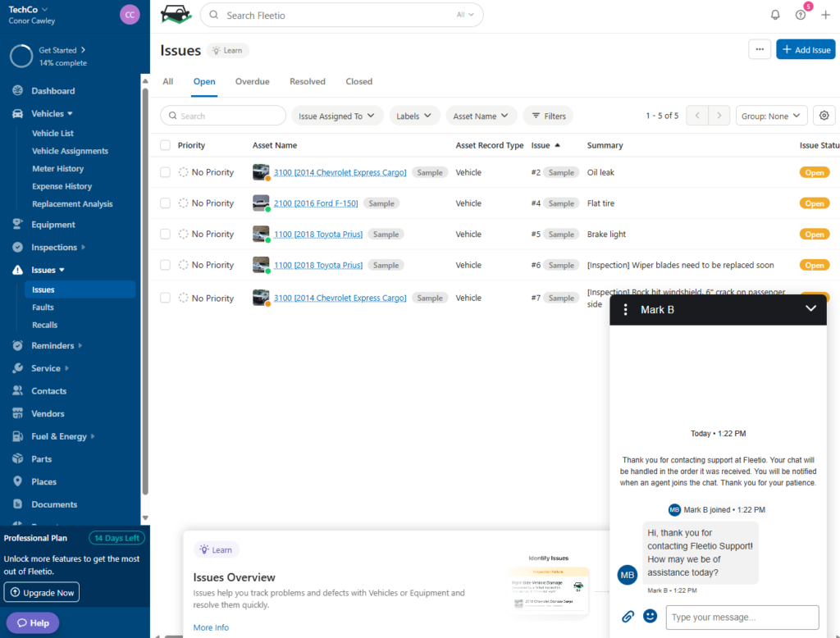The height and width of the screenshot is (638, 840).
Task: Click the Fleetio car logo icon
Action: click(176, 14)
